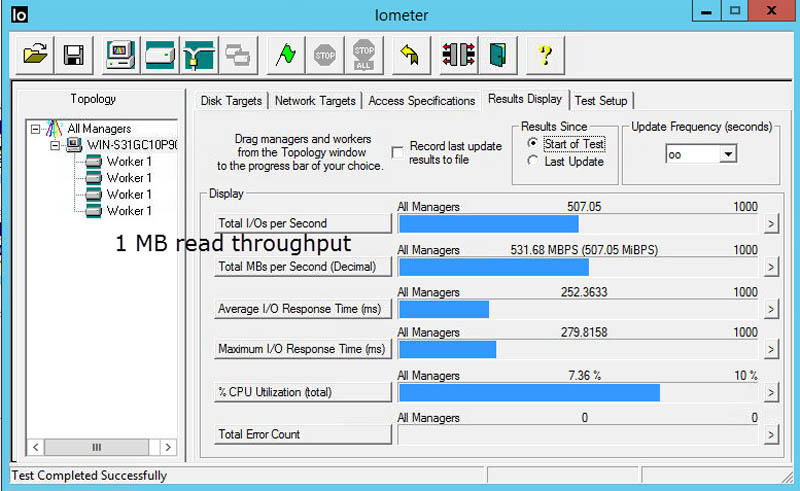Click Test Completed Successfully status text
The height and width of the screenshot is (491, 800).
[x=89, y=476]
